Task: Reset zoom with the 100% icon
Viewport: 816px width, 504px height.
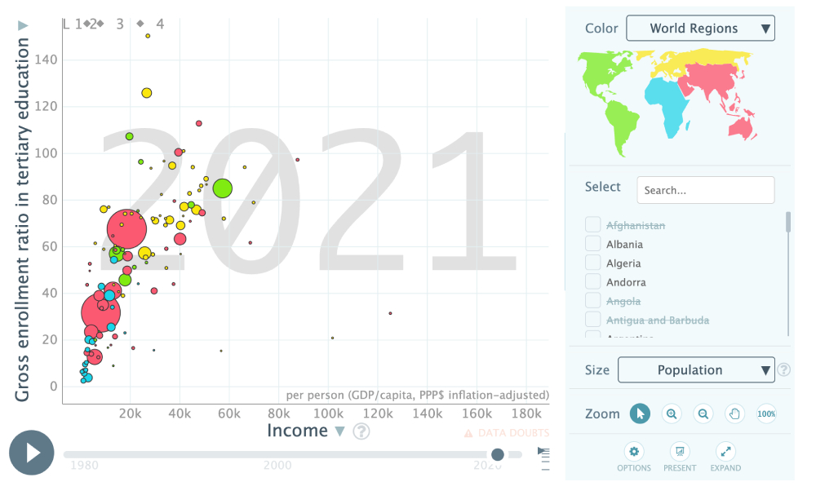Action: [766, 413]
